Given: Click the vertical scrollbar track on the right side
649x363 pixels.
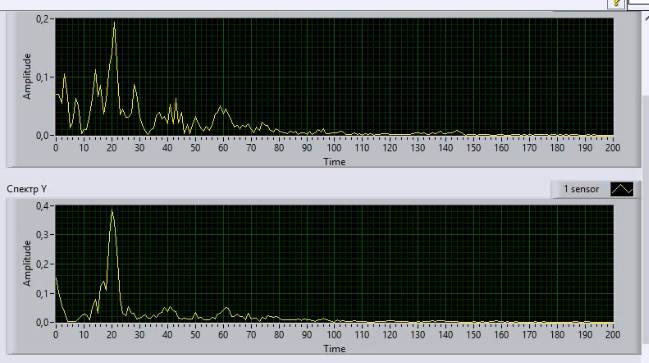Looking at the screenshot, I should (x=646, y=207).
